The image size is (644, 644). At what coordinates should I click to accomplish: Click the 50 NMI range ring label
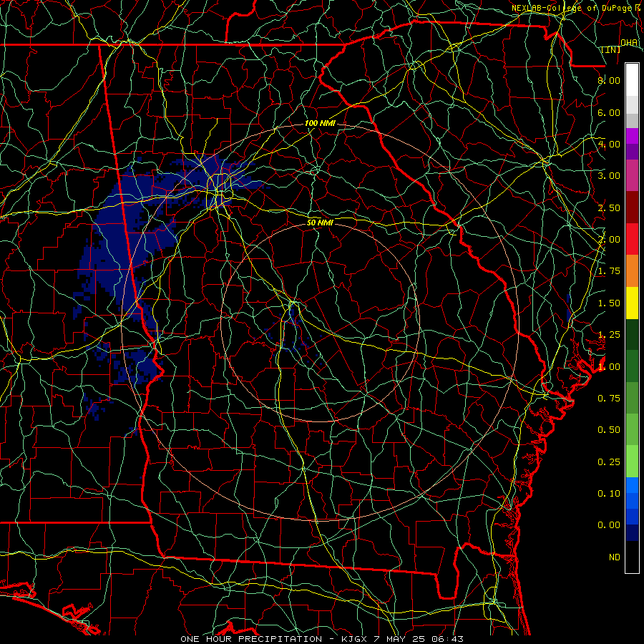pos(320,223)
